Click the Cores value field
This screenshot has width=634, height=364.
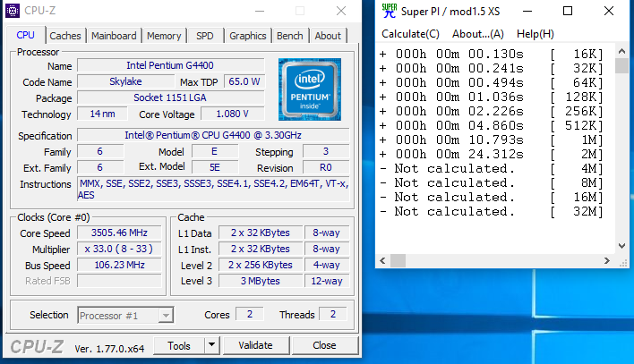tap(250, 314)
